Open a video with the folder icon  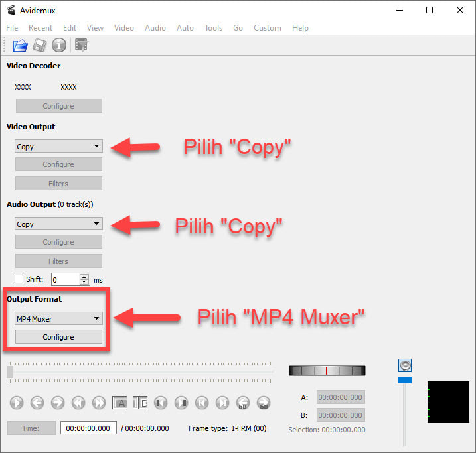(21, 46)
